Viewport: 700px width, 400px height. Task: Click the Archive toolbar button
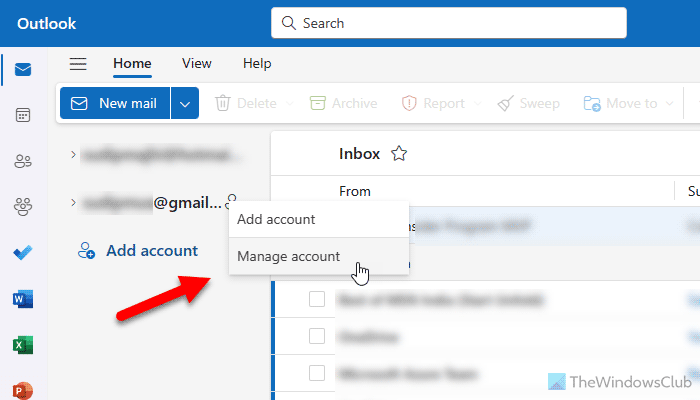(343, 103)
